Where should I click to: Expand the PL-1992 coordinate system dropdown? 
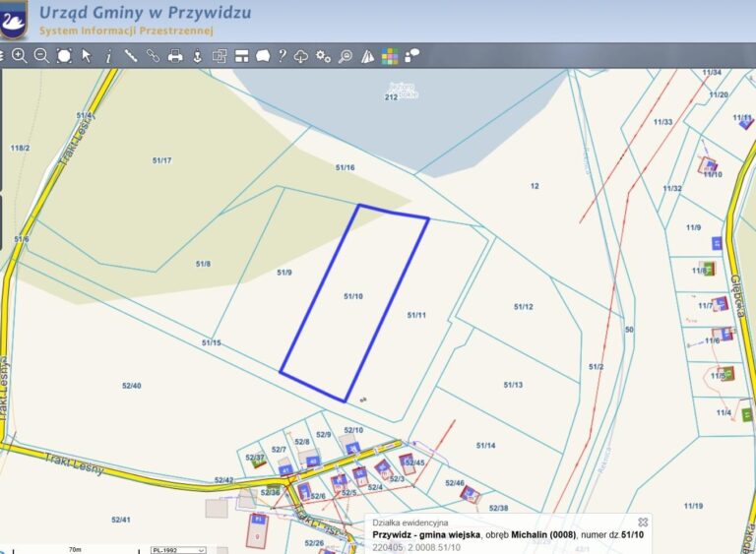click(178, 550)
